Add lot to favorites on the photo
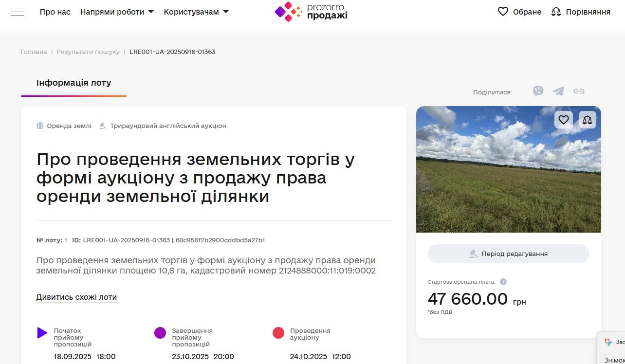Viewport: 625px width, 364px height. [x=563, y=120]
